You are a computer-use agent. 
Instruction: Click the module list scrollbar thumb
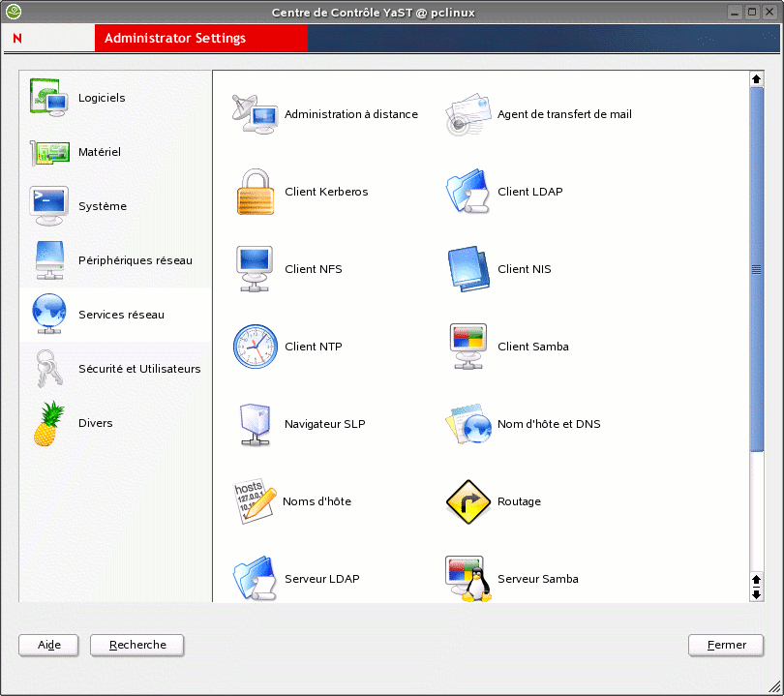point(757,269)
